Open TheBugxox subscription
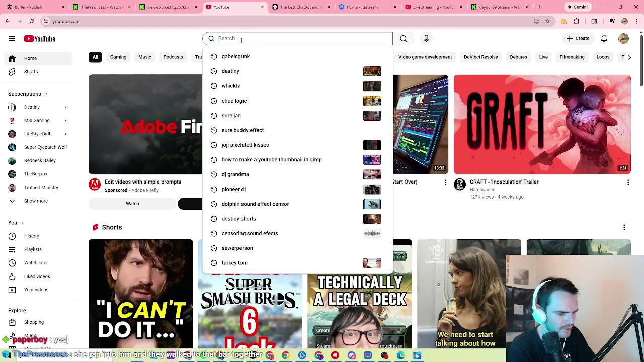Viewport: 644px width, 362px height. [x=38, y=174]
